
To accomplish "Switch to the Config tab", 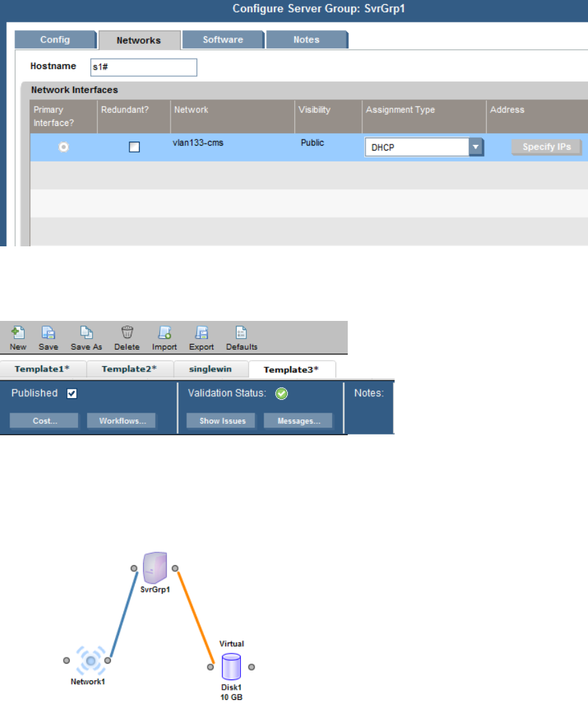I will pos(55,40).
